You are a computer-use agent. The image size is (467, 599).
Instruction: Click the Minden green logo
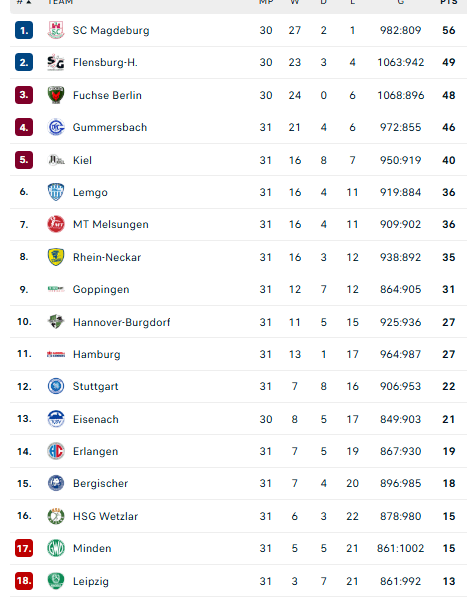(56, 548)
